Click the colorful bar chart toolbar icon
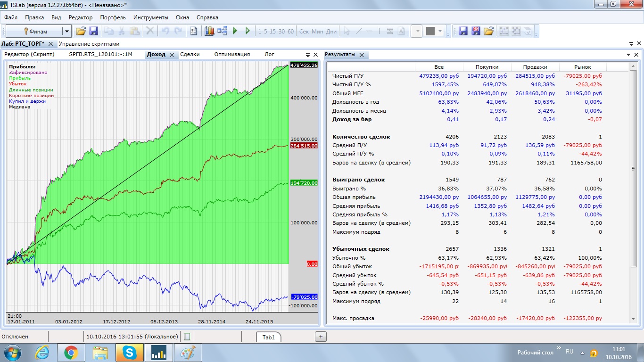Image resolution: width=644 pixels, height=362 pixels. pyautogui.click(x=209, y=31)
